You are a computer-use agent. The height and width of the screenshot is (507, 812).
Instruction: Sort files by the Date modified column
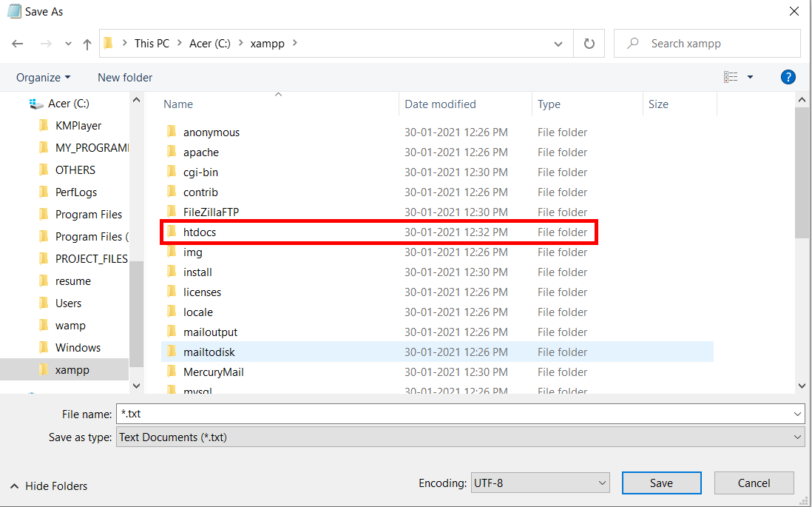tap(440, 104)
